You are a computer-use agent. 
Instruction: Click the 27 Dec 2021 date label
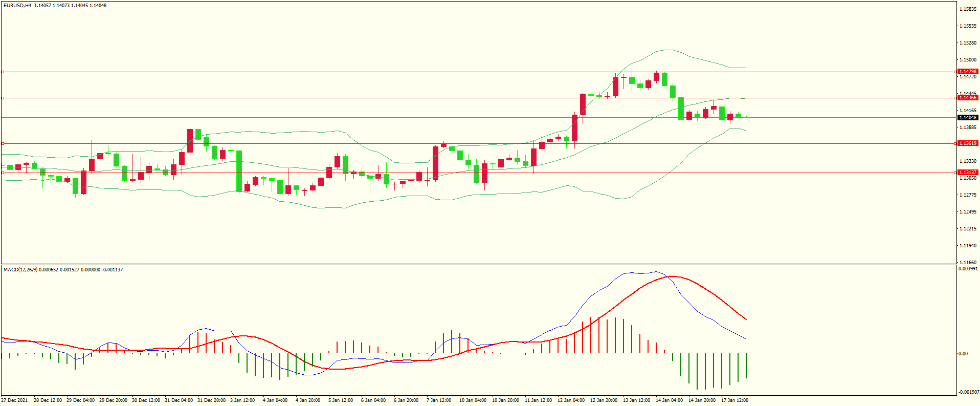(15, 400)
